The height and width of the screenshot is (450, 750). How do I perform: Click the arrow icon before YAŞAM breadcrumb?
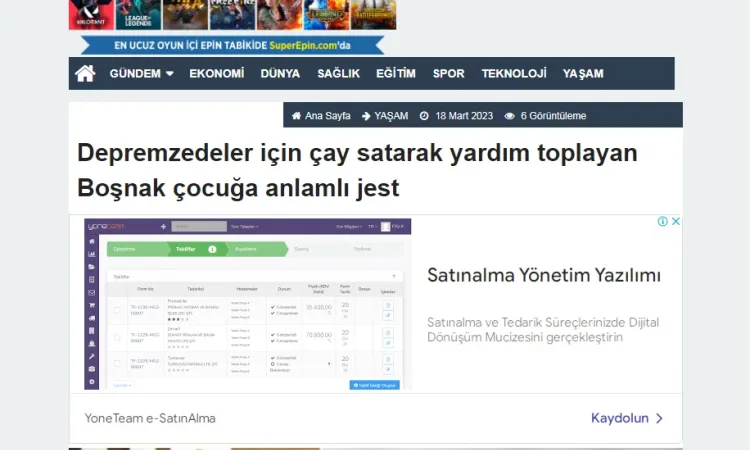pos(366,116)
